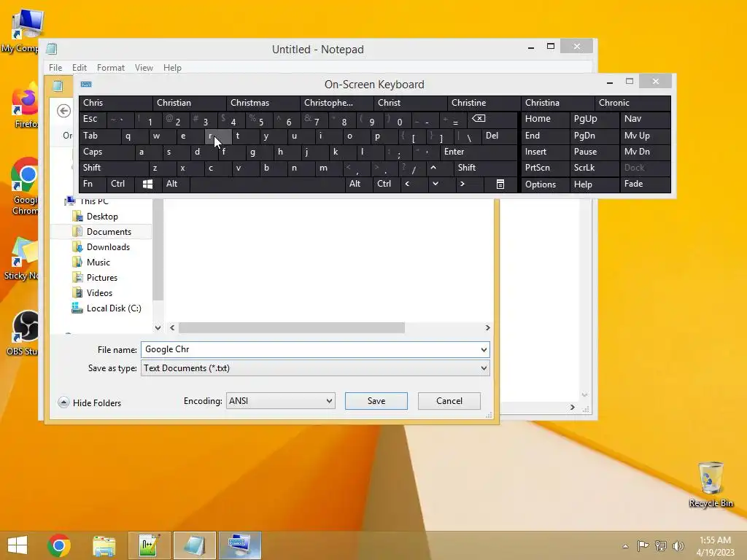The height and width of the screenshot is (560, 747).
Task: Tap the left arrow key on On-Screen Keyboard
Action: click(x=407, y=184)
